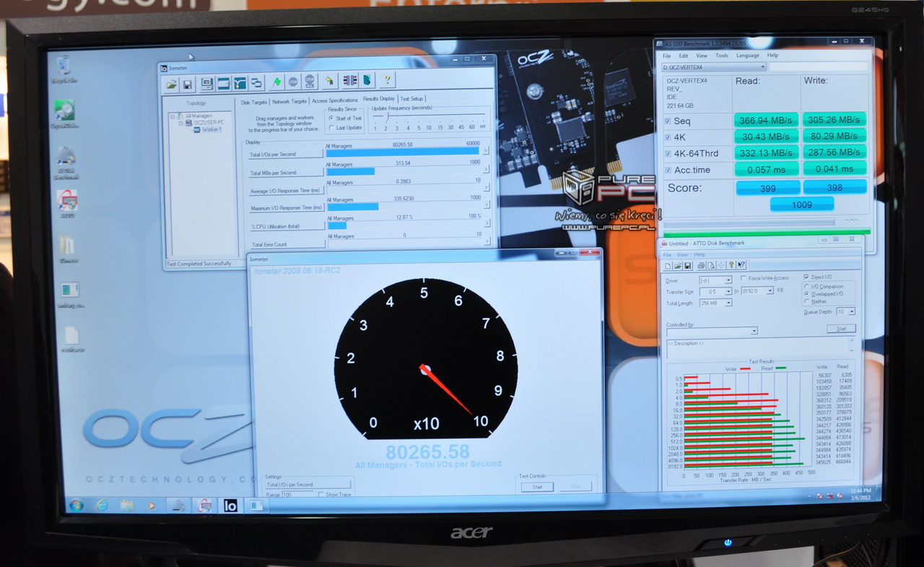
Task: Select 'Last Update' radio button
Action: tap(331, 128)
